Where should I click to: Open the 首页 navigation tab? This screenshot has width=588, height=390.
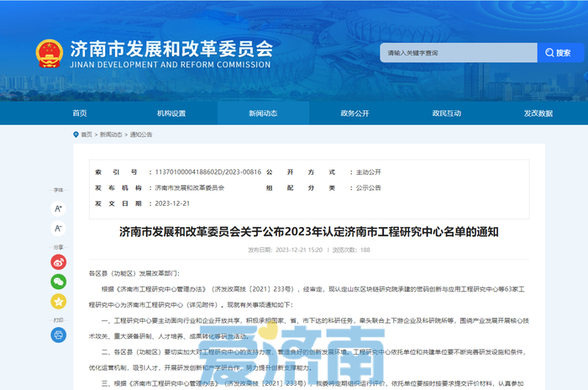(x=80, y=113)
